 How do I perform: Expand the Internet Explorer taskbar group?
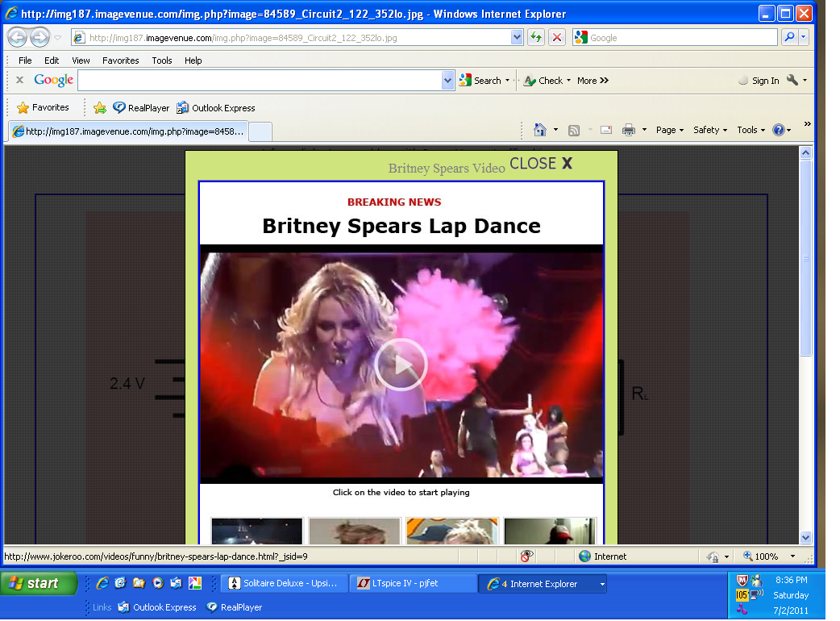(x=543, y=583)
